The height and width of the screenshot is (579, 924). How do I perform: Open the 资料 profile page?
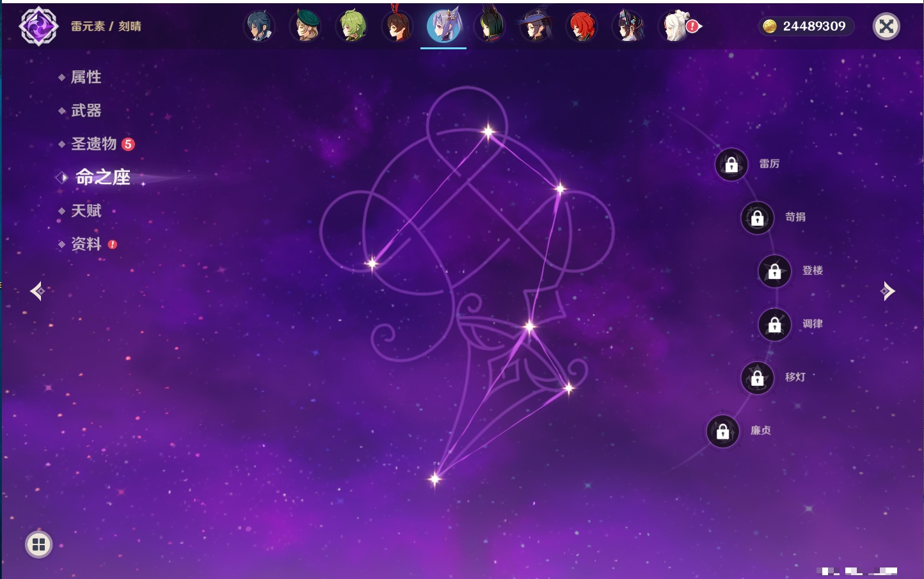click(x=86, y=244)
